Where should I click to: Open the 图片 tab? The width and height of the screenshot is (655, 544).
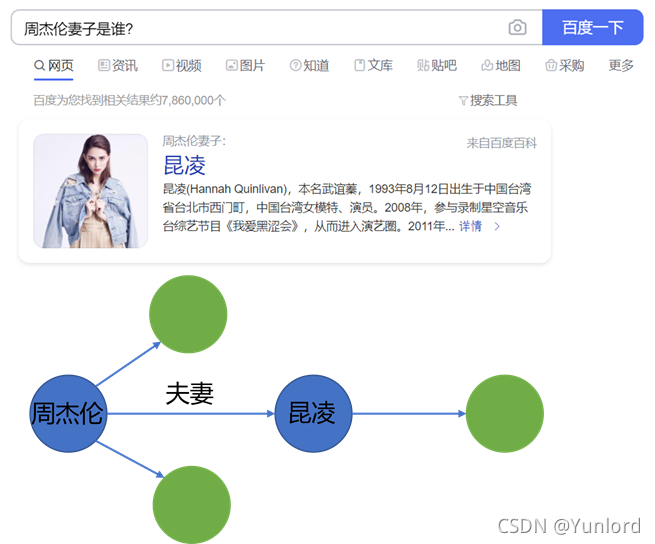coord(246,66)
